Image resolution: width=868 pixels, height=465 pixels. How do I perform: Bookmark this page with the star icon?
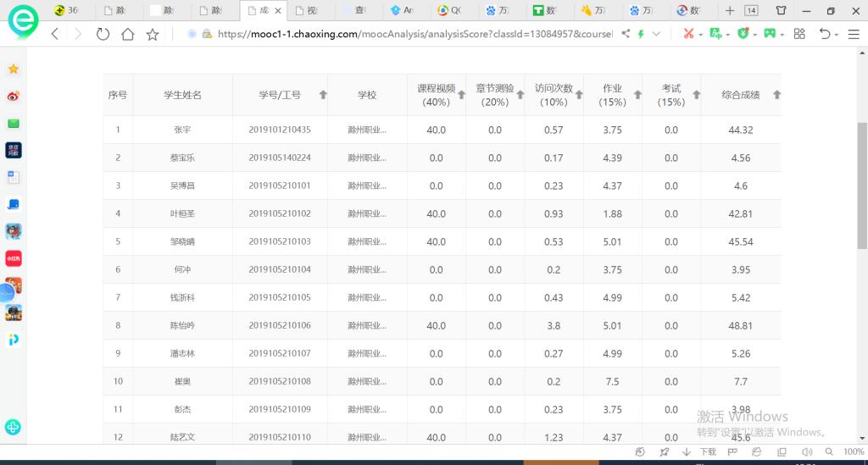click(153, 35)
